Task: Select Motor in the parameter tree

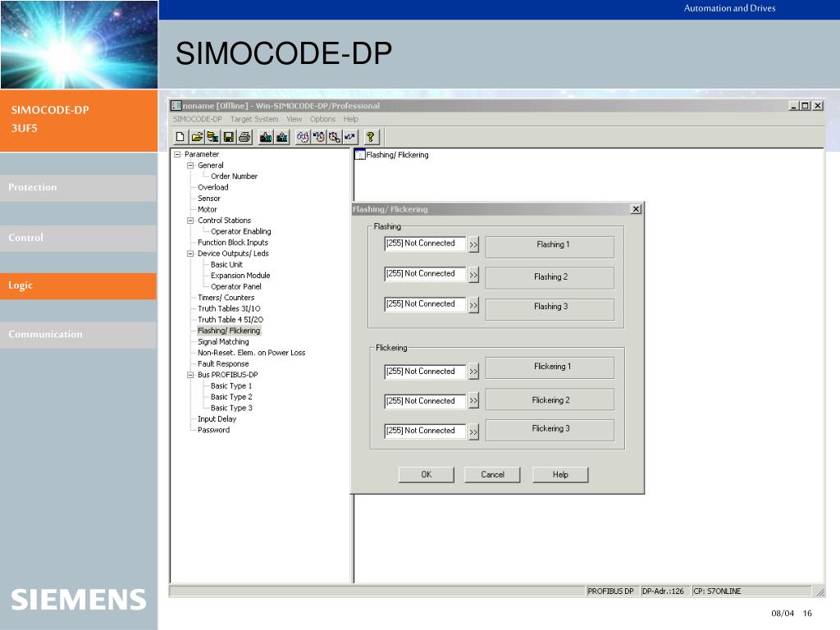Action: click(207, 209)
